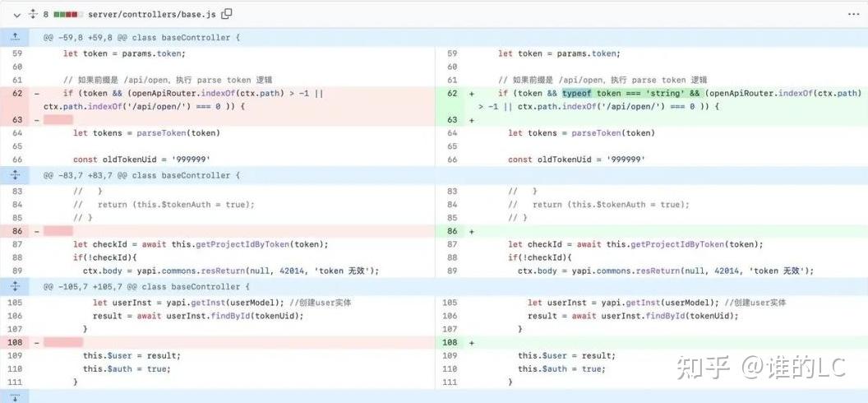Screen dimensions: 868x403
Task: Click the '@@ -59,8 +59,8 @@' hunk header
Action: click(x=141, y=38)
